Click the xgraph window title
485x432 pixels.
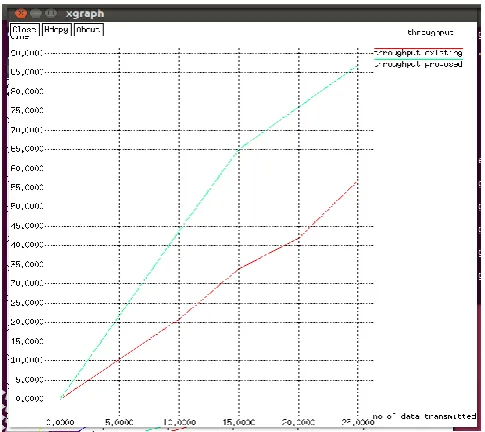point(85,14)
